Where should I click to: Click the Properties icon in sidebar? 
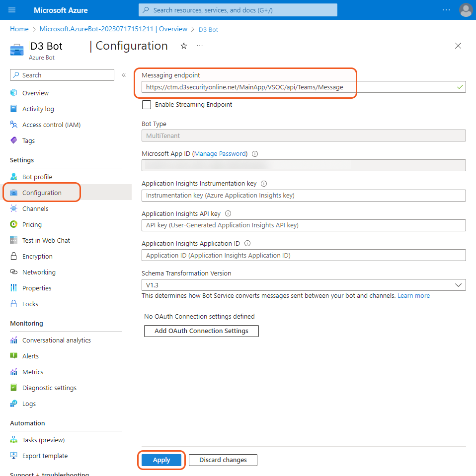(x=14, y=288)
